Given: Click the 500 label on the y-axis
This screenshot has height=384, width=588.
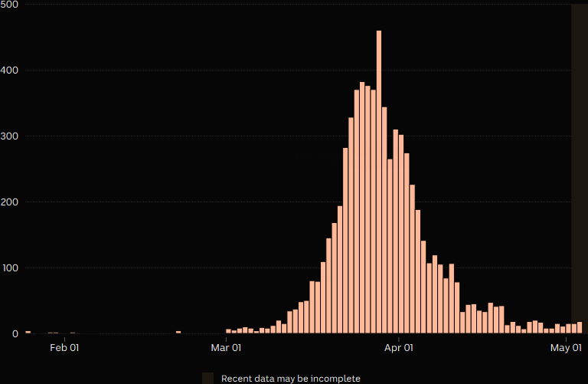Looking at the screenshot, I should pyautogui.click(x=11, y=5).
